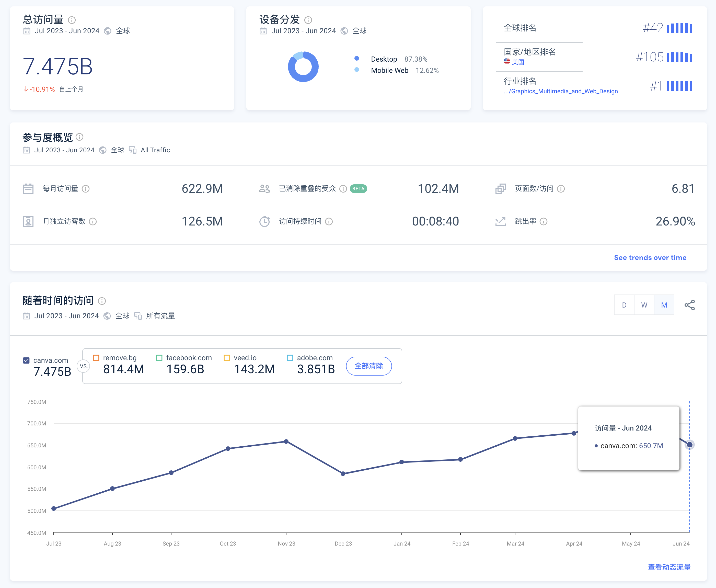Image resolution: width=716 pixels, height=588 pixels.
Task: Select the monthly (M) view tab
Action: coord(664,305)
